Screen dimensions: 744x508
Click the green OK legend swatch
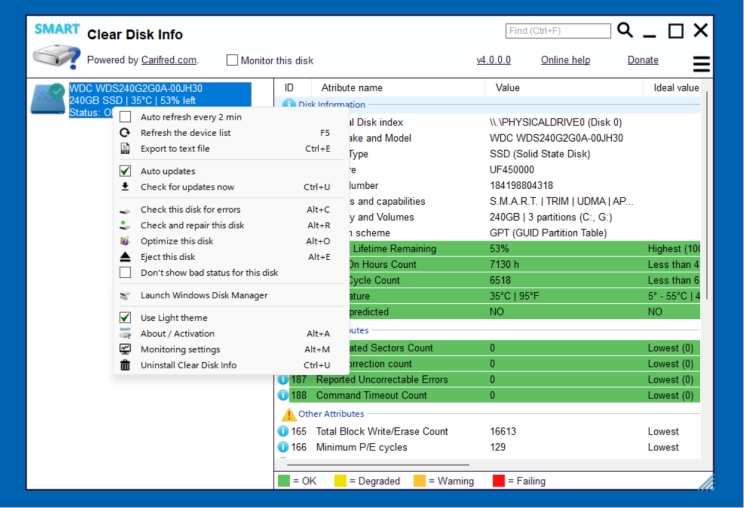click(x=284, y=481)
